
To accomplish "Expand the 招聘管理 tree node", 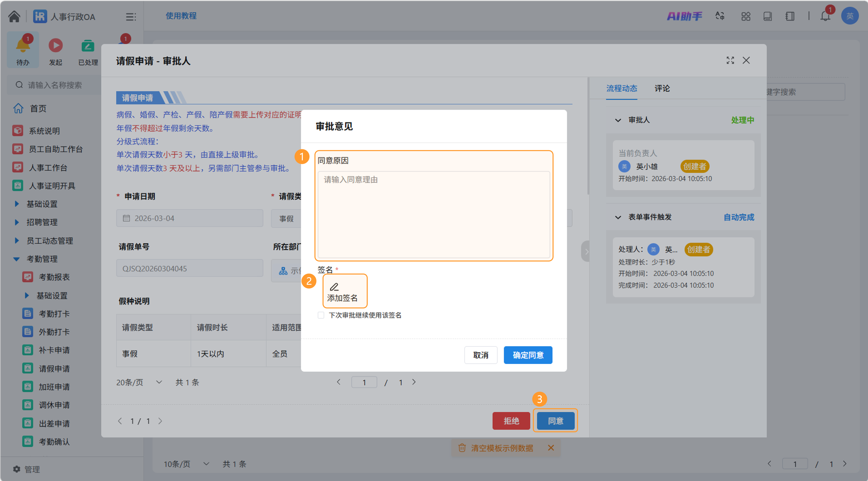I will coord(17,222).
